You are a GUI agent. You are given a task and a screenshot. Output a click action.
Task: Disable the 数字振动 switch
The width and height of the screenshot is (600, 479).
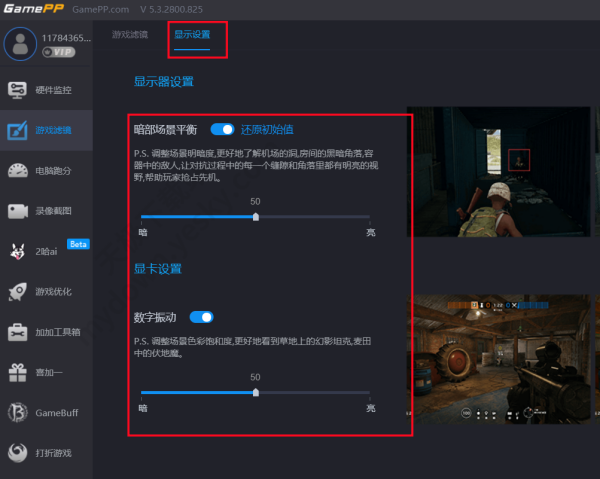(x=201, y=317)
